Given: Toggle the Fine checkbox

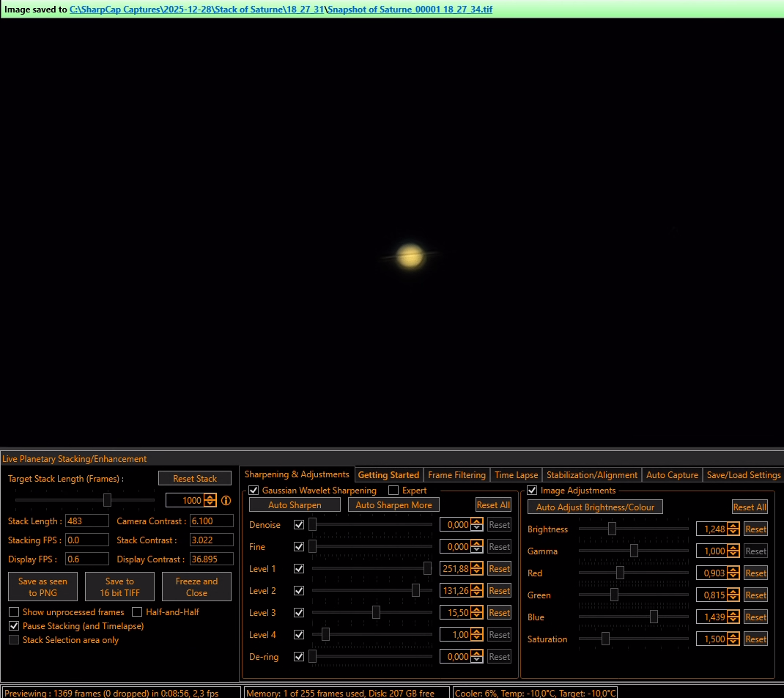Looking at the screenshot, I should coord(299,547).
